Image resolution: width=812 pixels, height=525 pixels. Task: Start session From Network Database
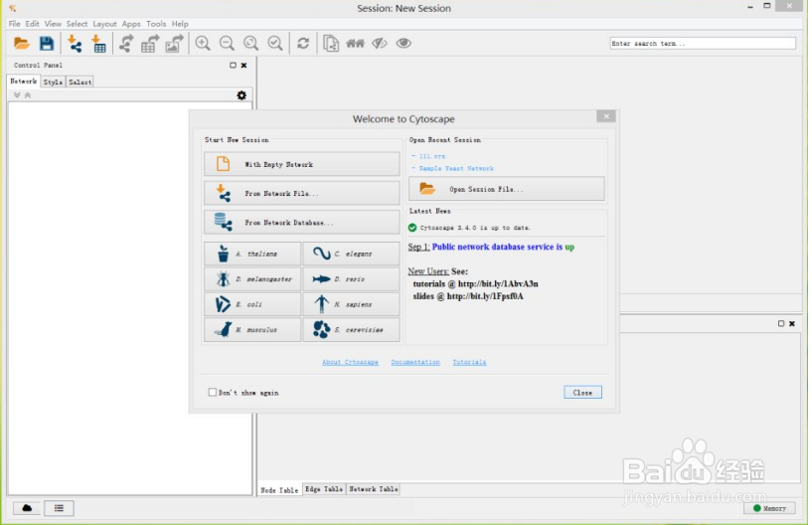click(x=302, y=223)
